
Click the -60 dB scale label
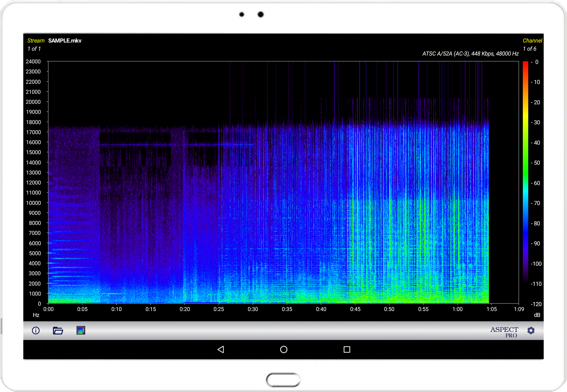tap(536, 183)
